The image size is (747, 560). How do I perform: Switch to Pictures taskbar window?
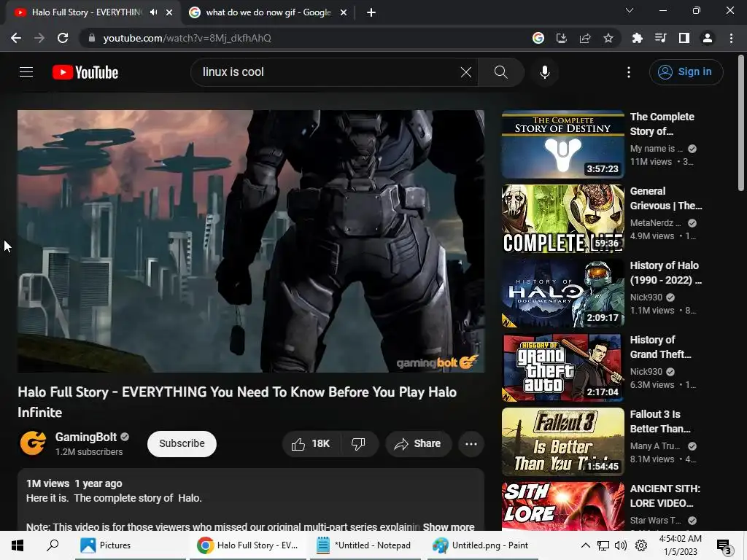pyautogui.click(x=129, y=545)
